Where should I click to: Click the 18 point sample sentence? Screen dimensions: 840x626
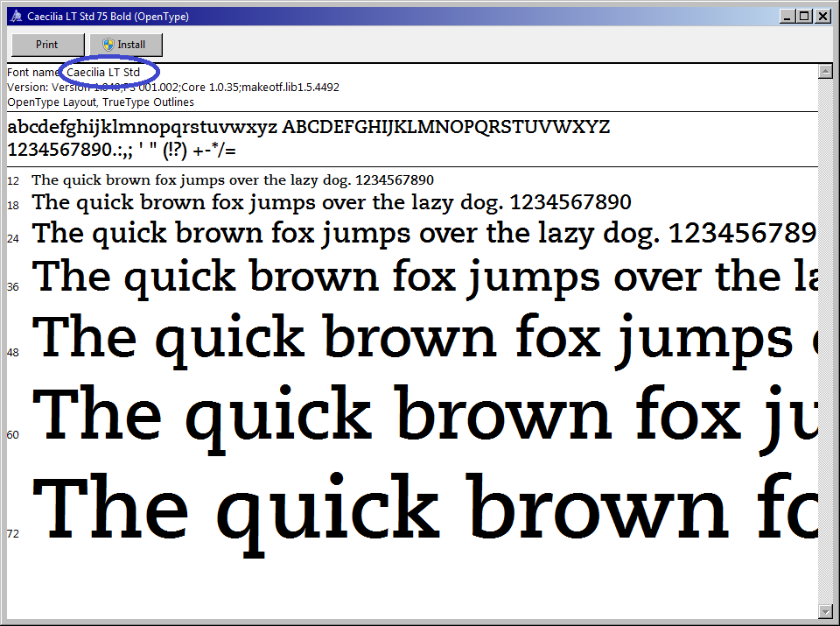tap(331, 202)
